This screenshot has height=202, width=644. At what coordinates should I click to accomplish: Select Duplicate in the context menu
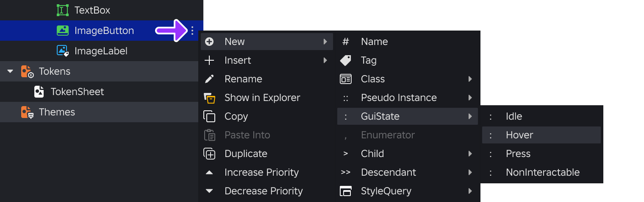click(x=266, y=154)
